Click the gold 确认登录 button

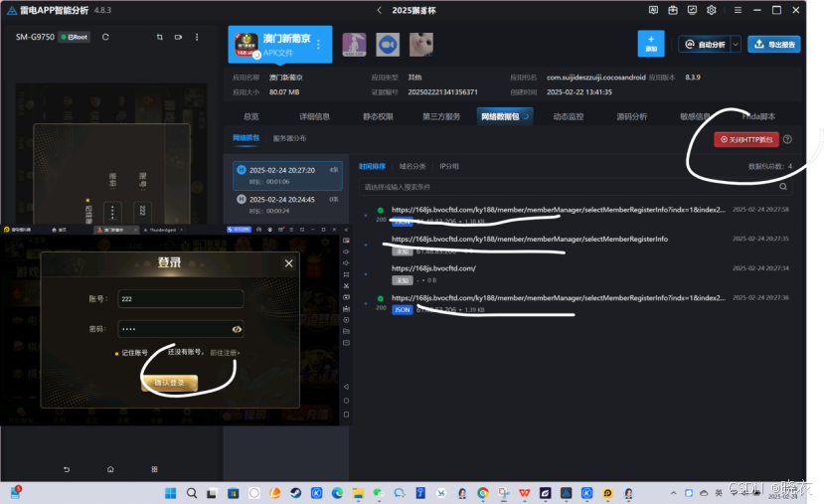pos(170,383)
